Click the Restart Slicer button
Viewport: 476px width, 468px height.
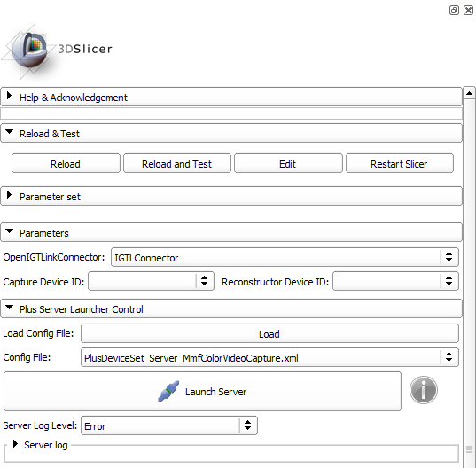tap(400, 164)
